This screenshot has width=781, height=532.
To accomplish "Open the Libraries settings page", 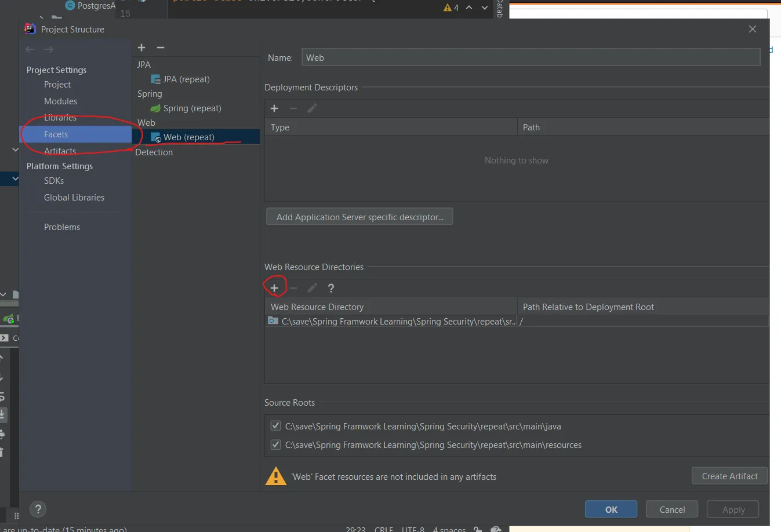I will [60, 118].
